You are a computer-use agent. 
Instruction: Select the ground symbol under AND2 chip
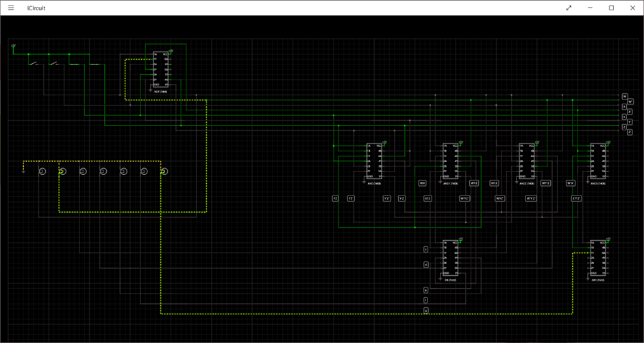[517, 180]
